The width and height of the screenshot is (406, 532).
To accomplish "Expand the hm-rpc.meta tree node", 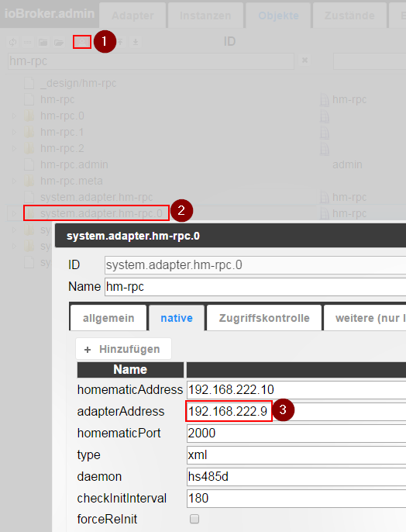I will point(14,181).
